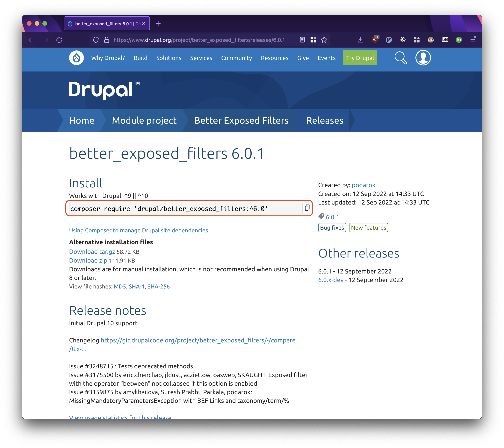Go to the Home breadcrumb
504x448 pixels.
point(82,120)
